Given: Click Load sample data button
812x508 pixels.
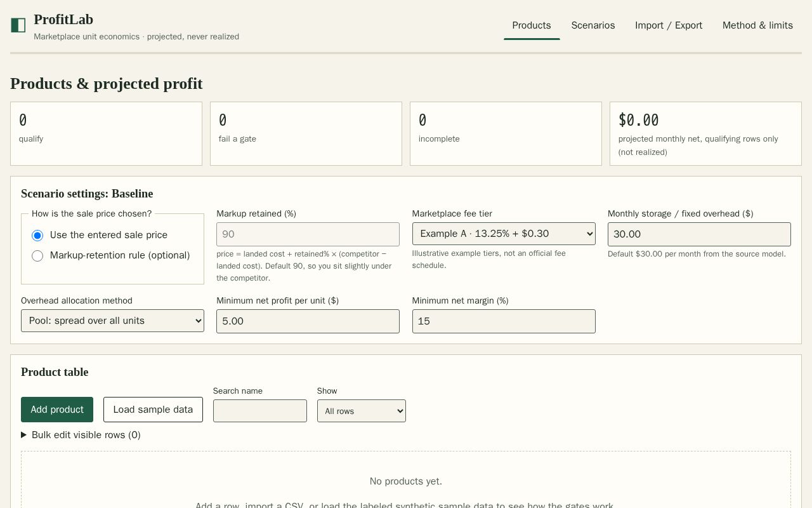Looking at the screenshot, I should tap(153, 410).
